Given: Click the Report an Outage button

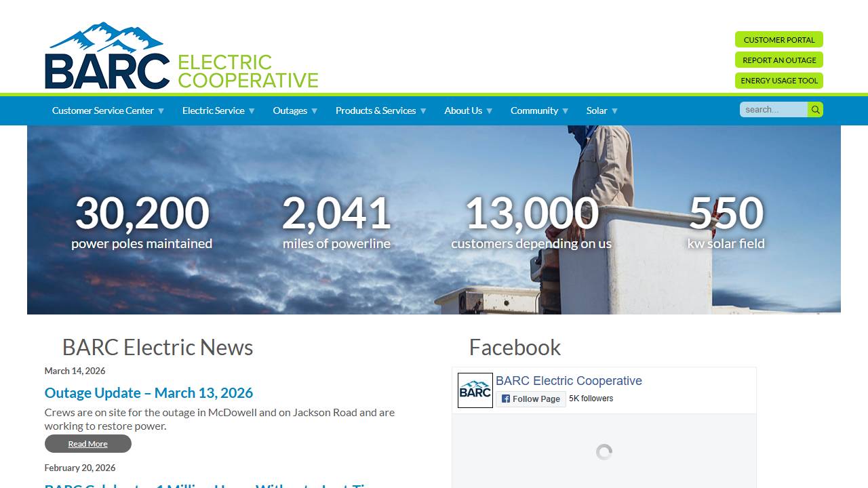Looking at the screenshot, I should coord(778,60).
